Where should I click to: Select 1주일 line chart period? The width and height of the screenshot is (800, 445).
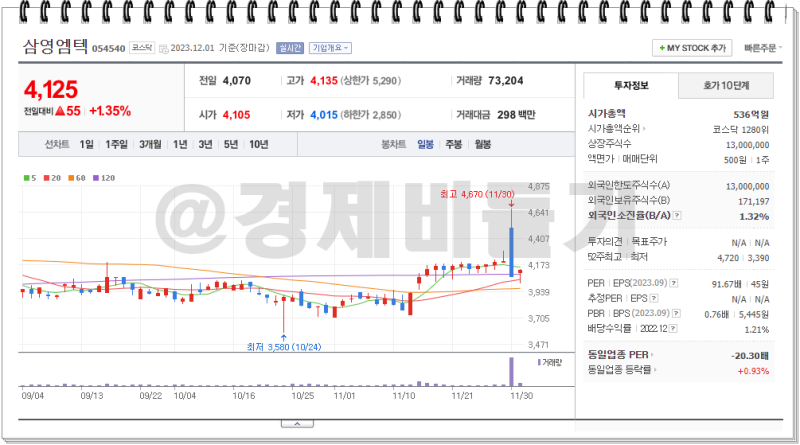click(x=116, y=145)
